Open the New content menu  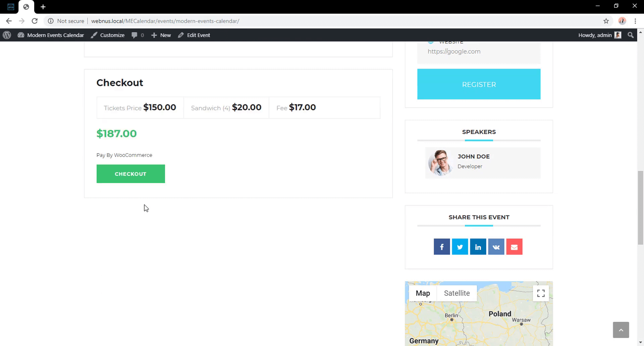pyautogui.click(x=161, y=35)
